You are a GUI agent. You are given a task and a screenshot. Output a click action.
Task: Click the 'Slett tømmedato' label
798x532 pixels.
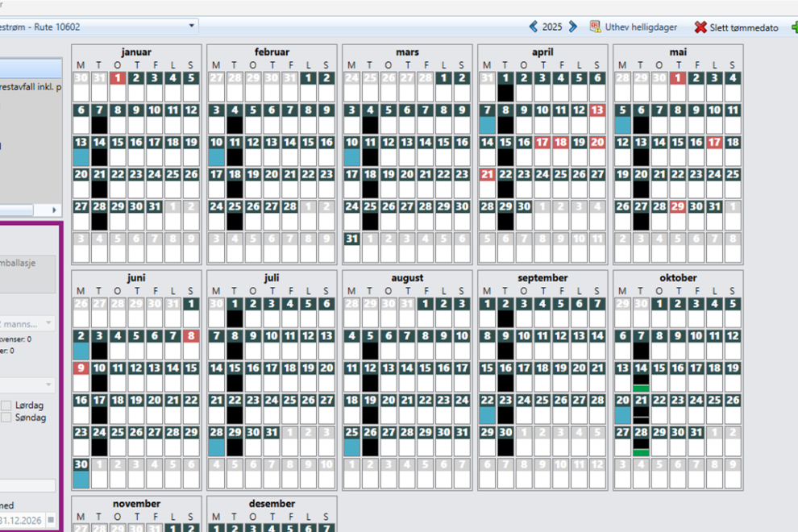(743, 27)
